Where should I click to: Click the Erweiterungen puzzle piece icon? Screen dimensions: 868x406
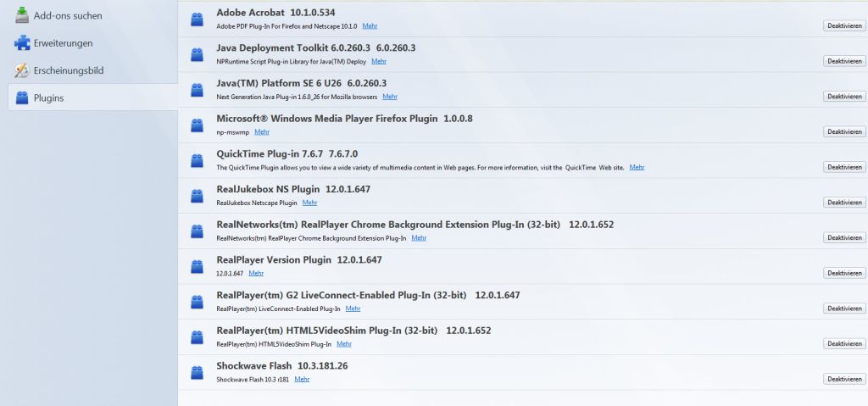[22, 42]
